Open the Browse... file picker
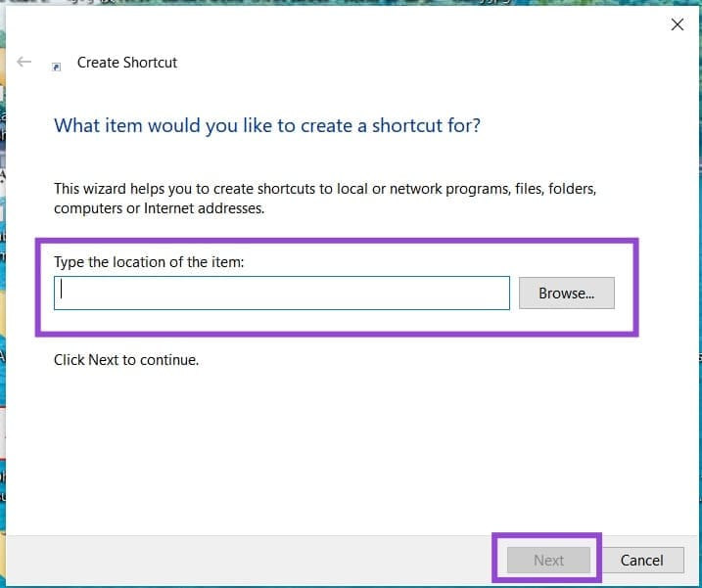This screenshot has width=702, height=588. (x=566, y=294)
